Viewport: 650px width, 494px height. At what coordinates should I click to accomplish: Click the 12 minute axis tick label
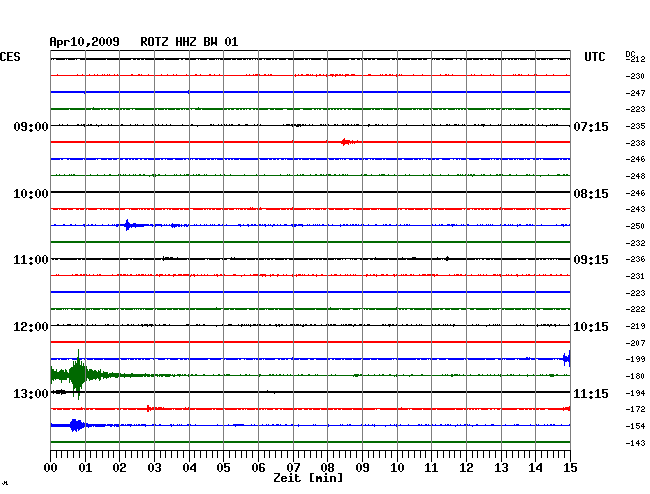(x=466, y=468)
